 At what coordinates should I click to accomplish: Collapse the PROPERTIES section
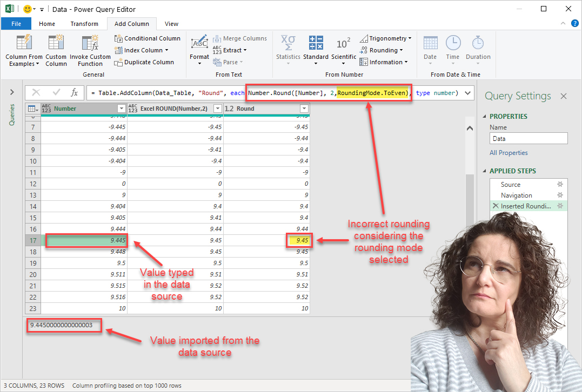(x=484, y=117)
